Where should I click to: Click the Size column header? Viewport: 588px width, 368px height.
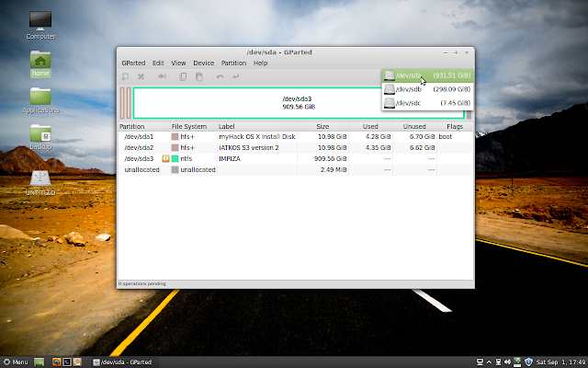(x=322, y=127)
